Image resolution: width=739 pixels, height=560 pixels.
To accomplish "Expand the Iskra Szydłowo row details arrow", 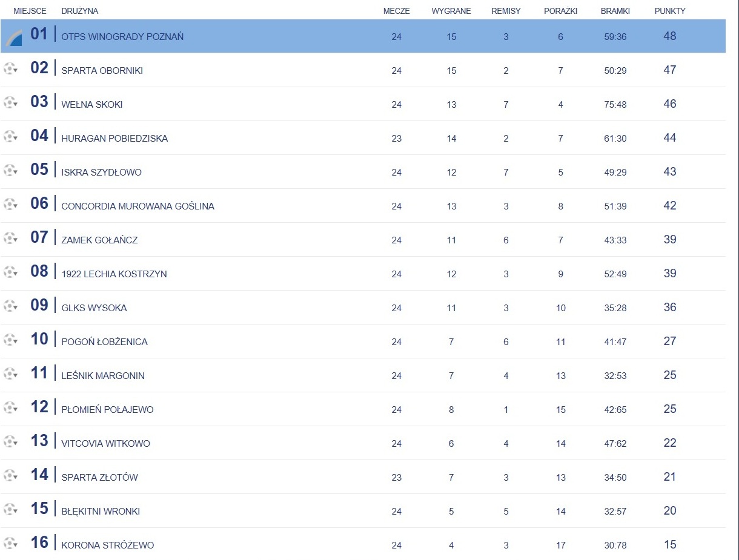I will pos(16,173).
